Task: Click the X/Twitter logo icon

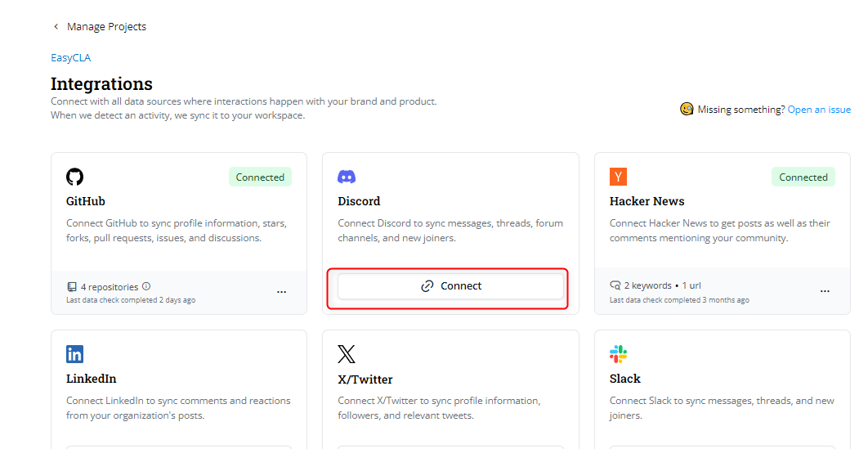Action: click(x=347, y=354)
